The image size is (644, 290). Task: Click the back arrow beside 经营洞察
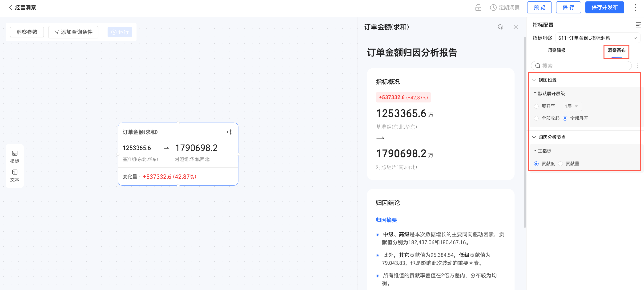11,8
